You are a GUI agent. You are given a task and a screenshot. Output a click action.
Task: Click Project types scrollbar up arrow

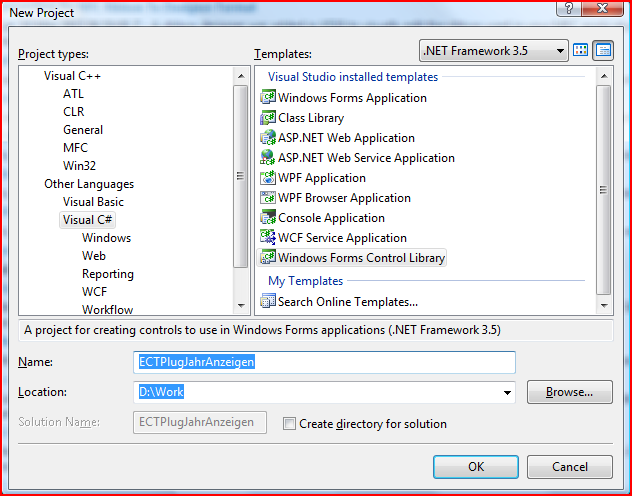[x=241, y=76]
